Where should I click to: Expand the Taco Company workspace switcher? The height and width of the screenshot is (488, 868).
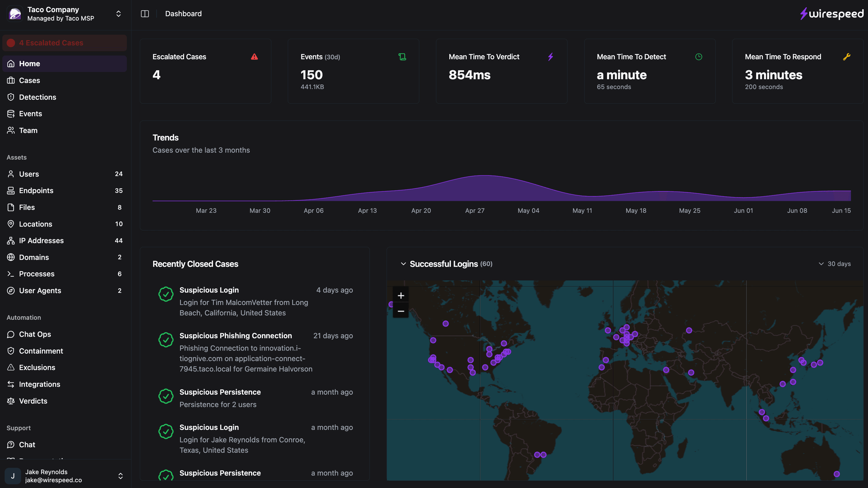(118, 14)
